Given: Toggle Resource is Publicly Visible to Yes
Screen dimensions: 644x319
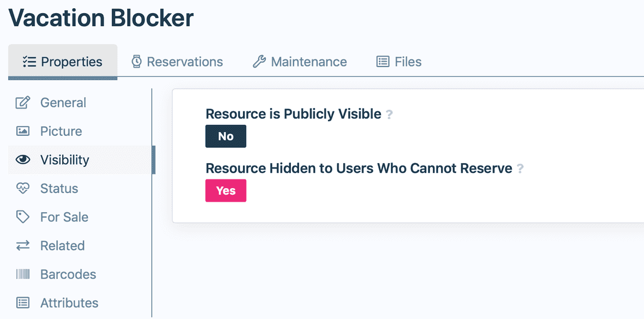Looking at the screenshot, I should (225, 136).
